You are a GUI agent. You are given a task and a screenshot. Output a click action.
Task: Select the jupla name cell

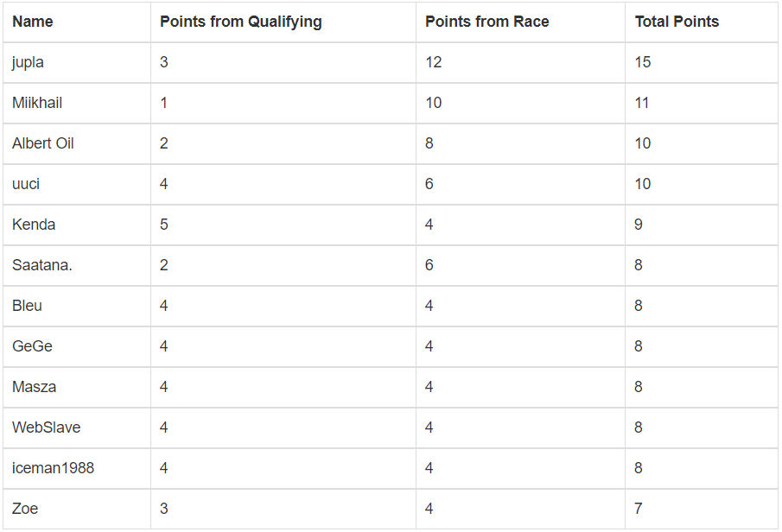click(x=29, y=62)
